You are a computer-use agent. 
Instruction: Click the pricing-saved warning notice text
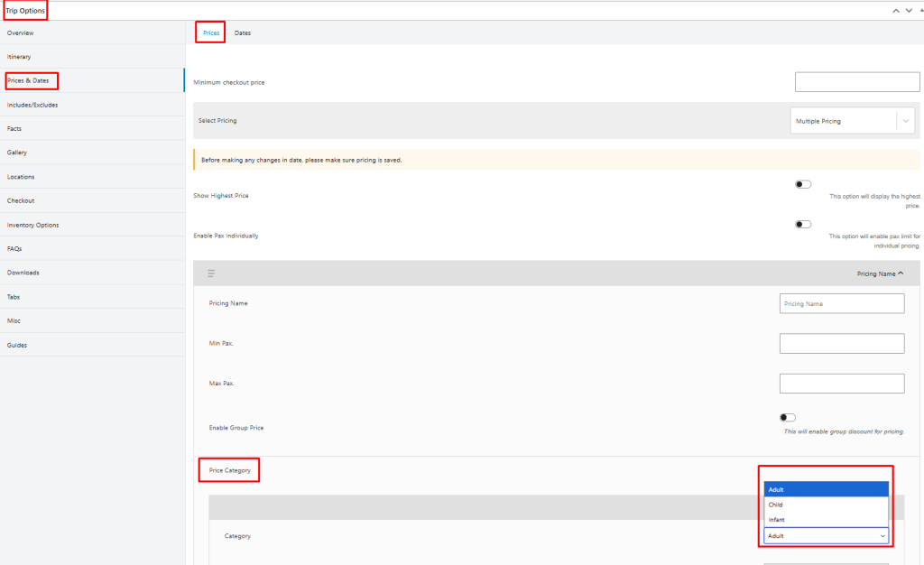(x=301, y=160)
